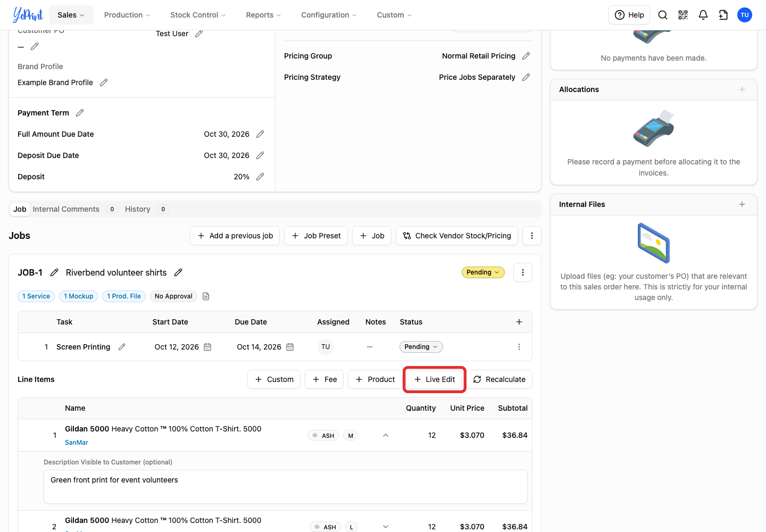Switch to the History tab
766x532 pixels.
click(x=147, y=209)
